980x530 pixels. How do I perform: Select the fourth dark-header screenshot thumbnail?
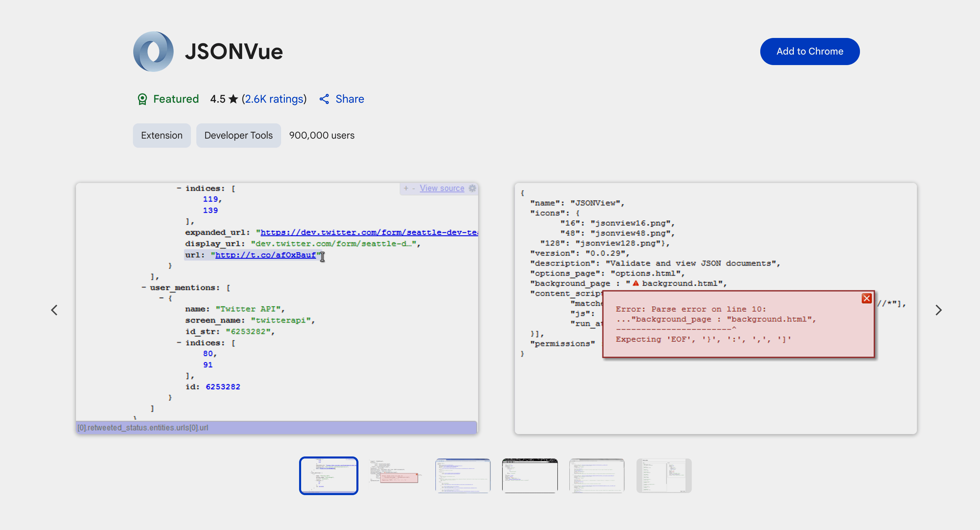[x=530, y=476]
